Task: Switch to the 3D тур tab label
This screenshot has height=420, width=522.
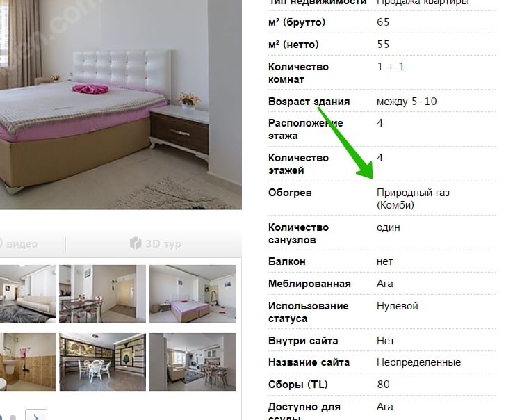Action: click(163, 244)
